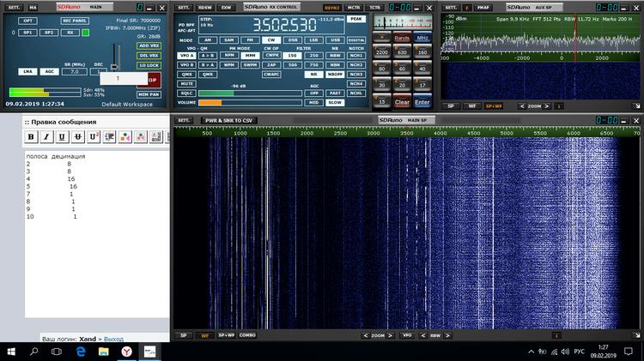
Task: Zoom out AUX SP with left arrow
Action: pyautogui.click(x=522, y=106)
